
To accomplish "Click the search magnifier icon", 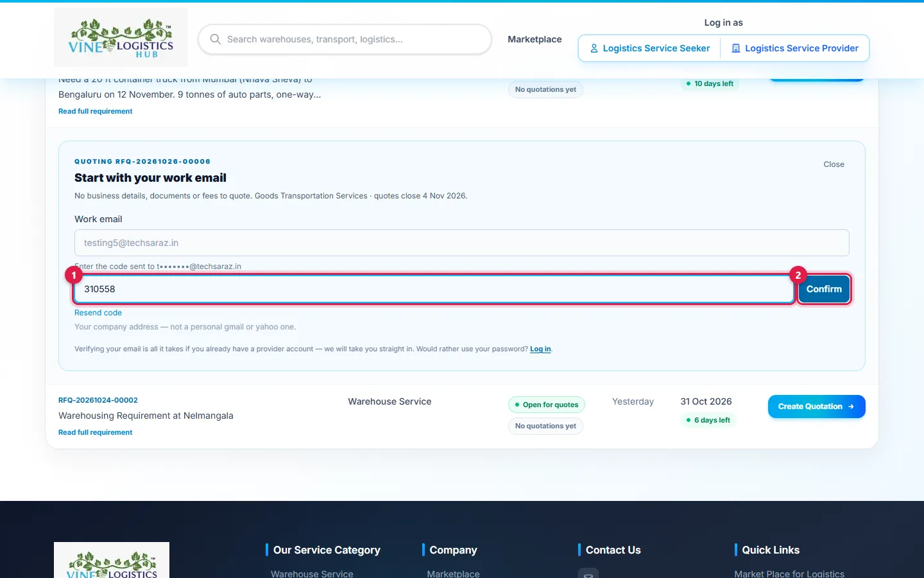I will (x=216, y=39).
